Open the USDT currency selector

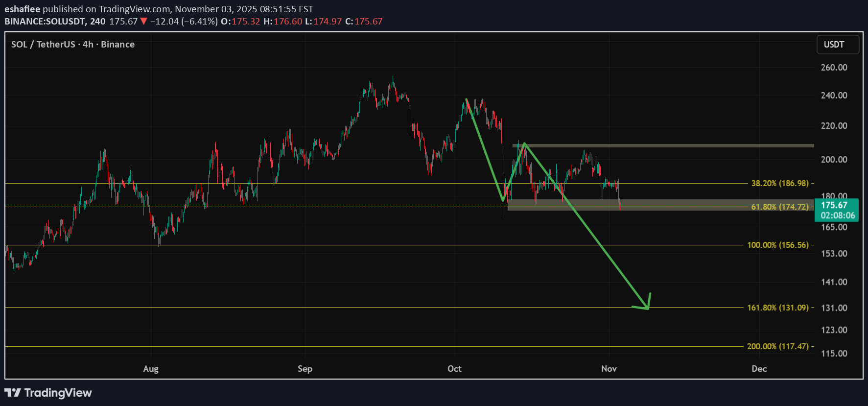click(837, 45)
